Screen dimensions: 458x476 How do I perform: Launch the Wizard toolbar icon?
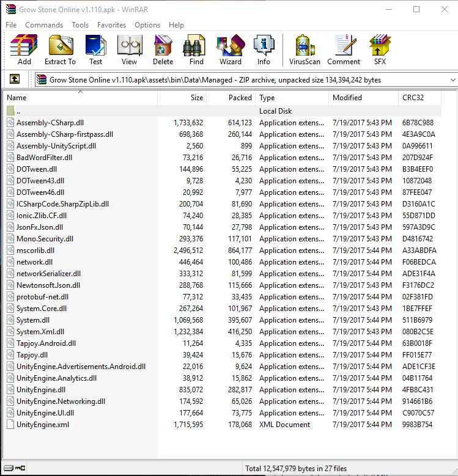pyautogui.click(x=231, y=45)
